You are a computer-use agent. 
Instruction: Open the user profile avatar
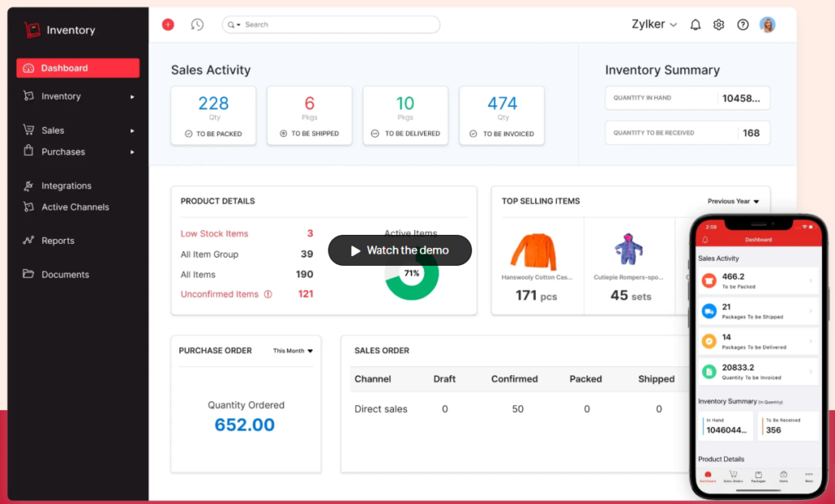[767, 24]
